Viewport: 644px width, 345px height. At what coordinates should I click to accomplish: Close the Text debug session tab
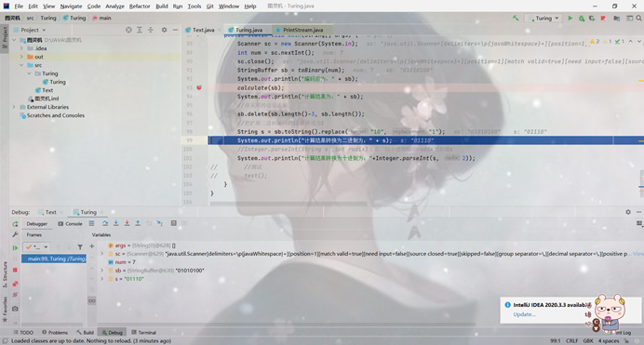point(61,213)
